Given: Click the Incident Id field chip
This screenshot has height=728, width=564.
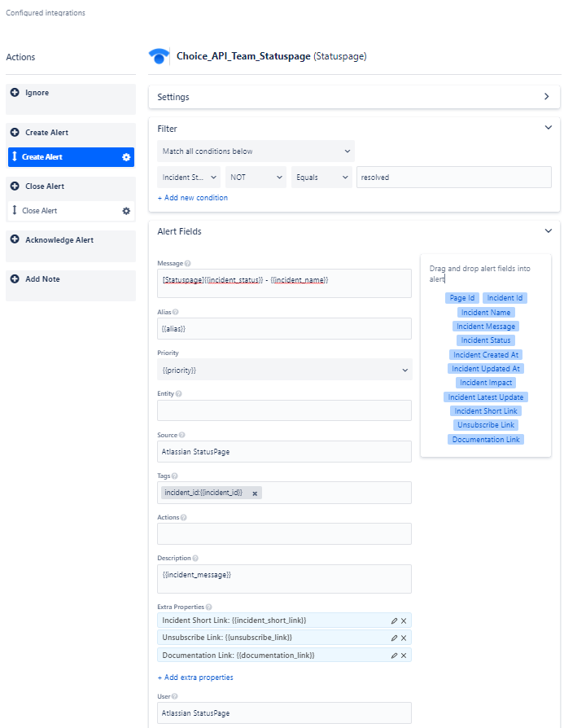Looking at the screenshot, I should [505, 298].
